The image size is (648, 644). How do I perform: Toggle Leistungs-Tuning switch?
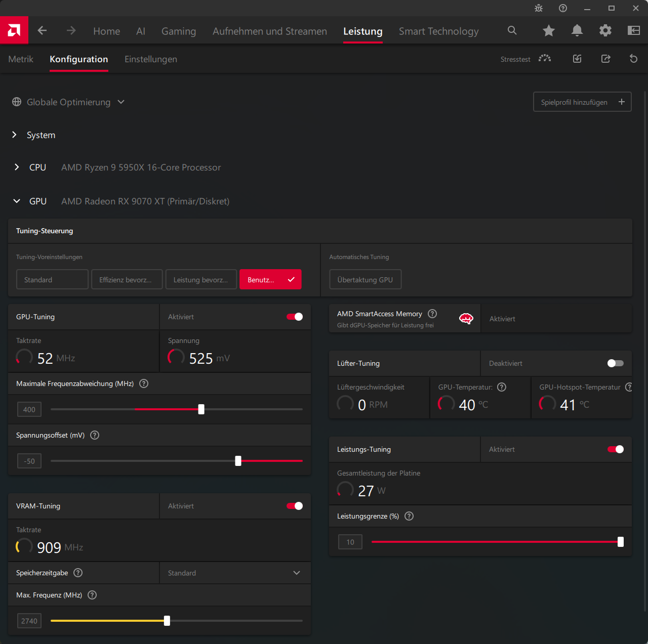(616, 449)
